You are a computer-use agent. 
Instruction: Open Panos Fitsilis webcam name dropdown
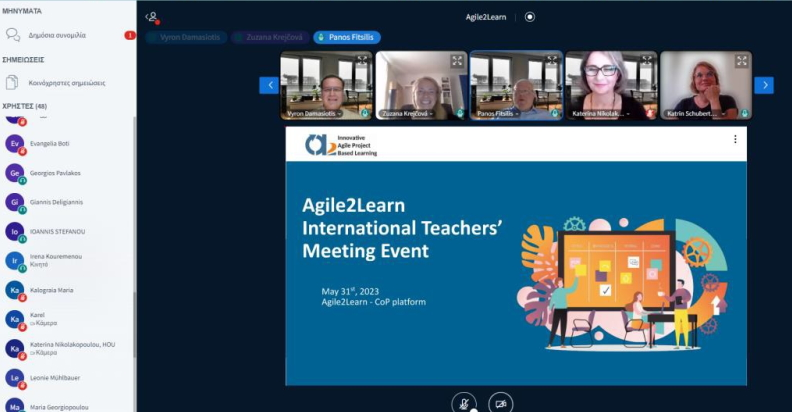[498, 114]
